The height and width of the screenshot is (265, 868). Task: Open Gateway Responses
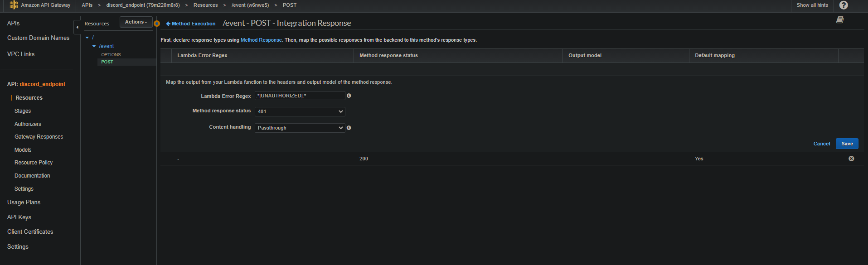click(x=39, y=137)
